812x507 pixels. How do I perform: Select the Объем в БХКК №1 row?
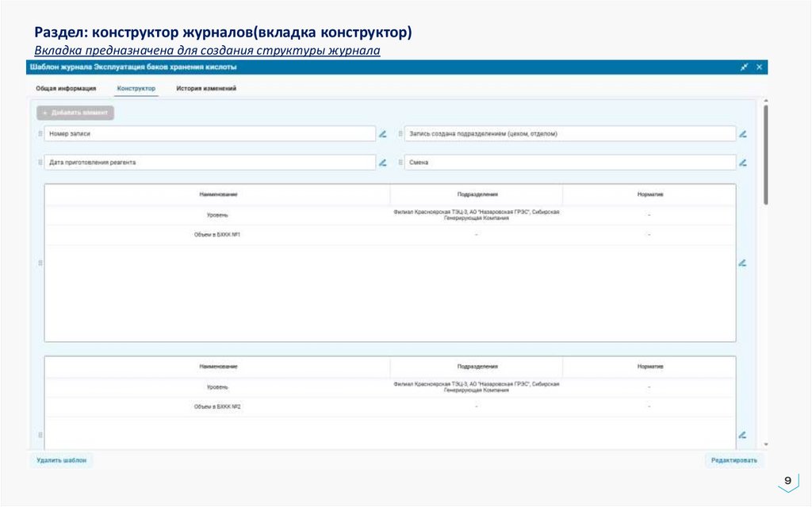pos(390,235)
